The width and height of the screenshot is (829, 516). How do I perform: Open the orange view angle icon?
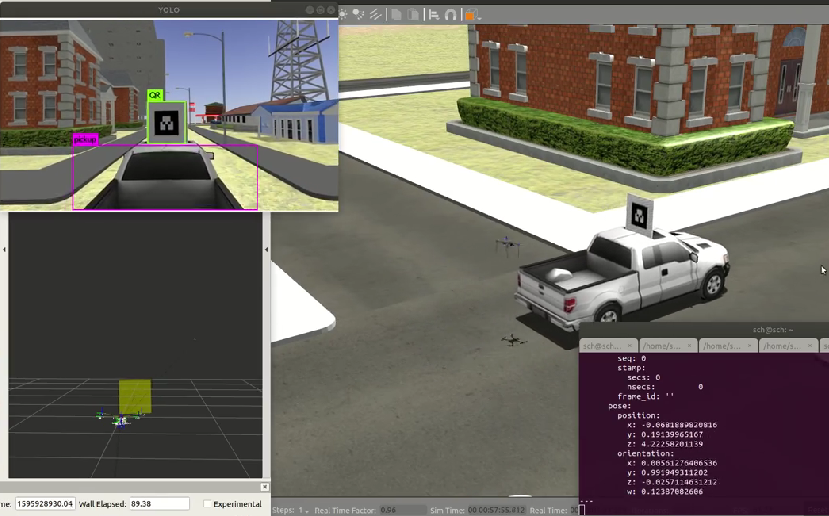tap(468, 14)
